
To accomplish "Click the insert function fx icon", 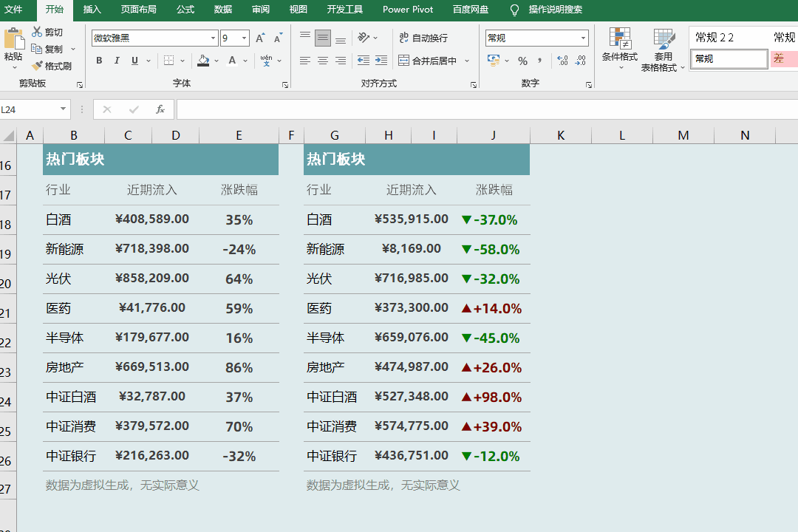I will pyautogui.click(x=160, y=109).
